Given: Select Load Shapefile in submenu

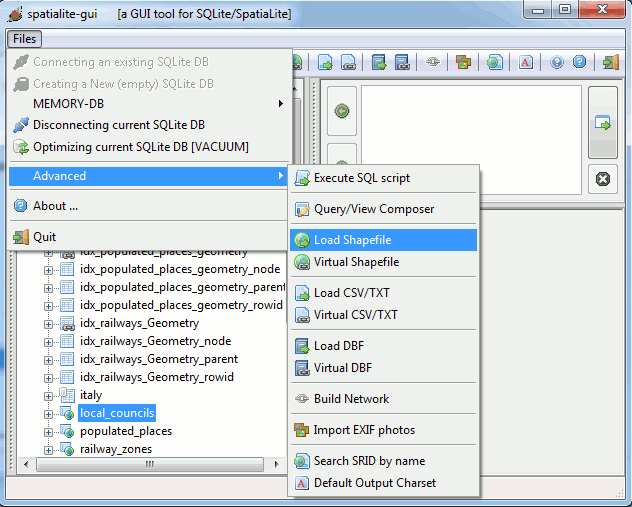Looking at the screenshot, I should (x=383, y=240).
